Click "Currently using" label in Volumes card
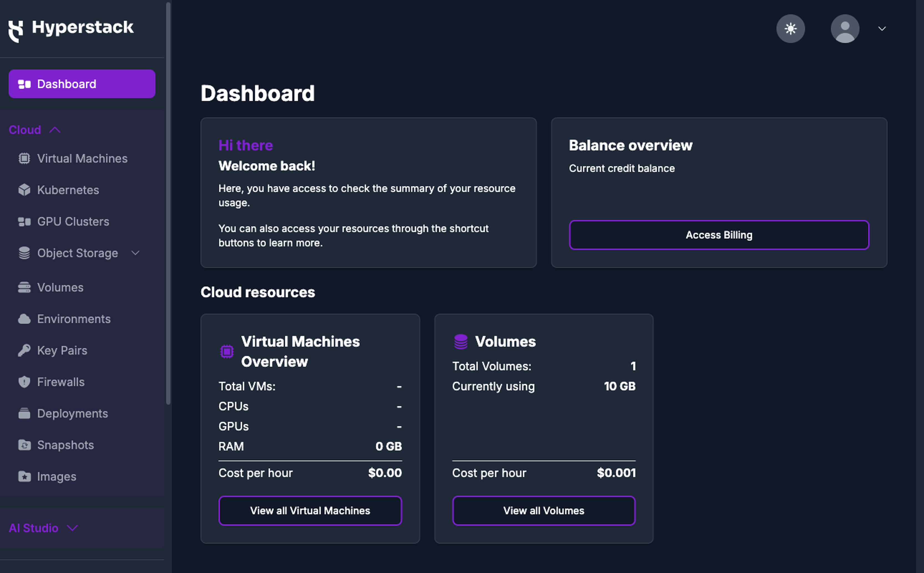This screenshot has width=924, height=573. coord(493,387)
